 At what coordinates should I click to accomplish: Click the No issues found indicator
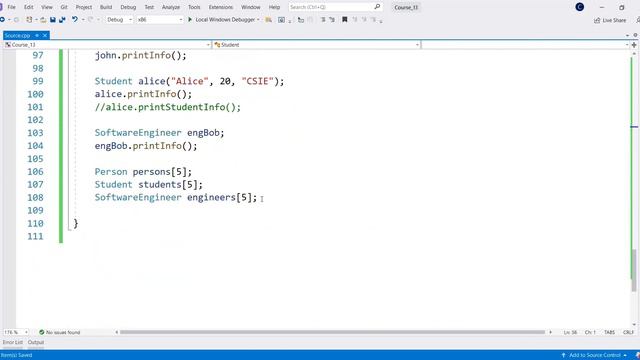point(60,332)
